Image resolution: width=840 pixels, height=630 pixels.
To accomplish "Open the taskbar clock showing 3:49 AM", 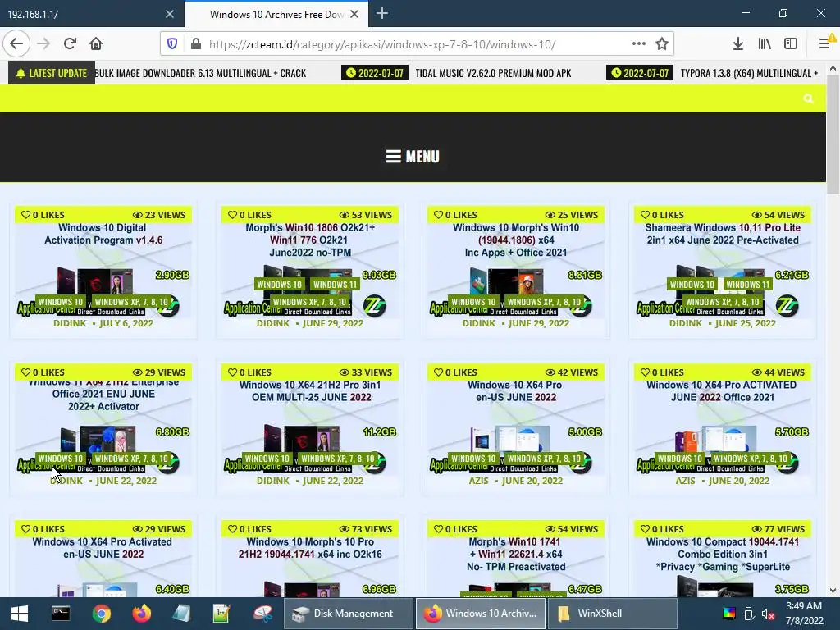I will click(804, 614).
